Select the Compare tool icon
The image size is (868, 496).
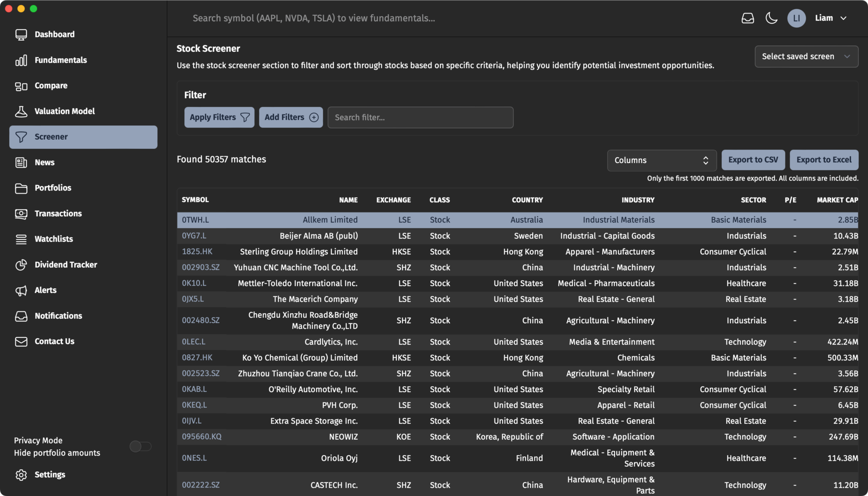(20, 85)
